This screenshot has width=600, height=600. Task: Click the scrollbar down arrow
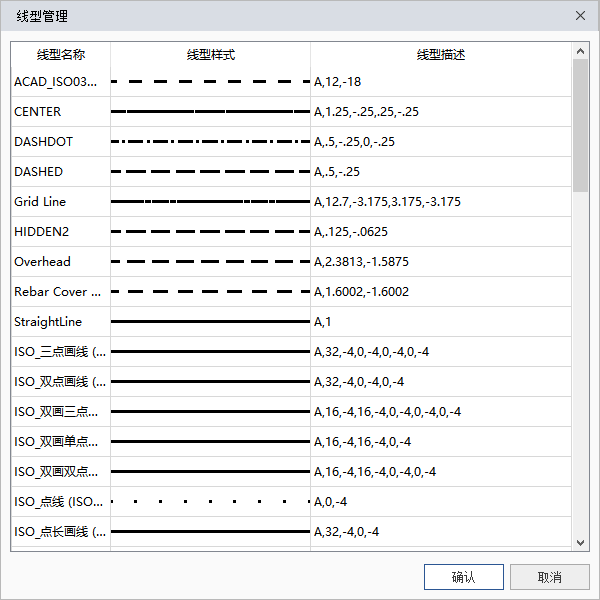pos(580,543)
